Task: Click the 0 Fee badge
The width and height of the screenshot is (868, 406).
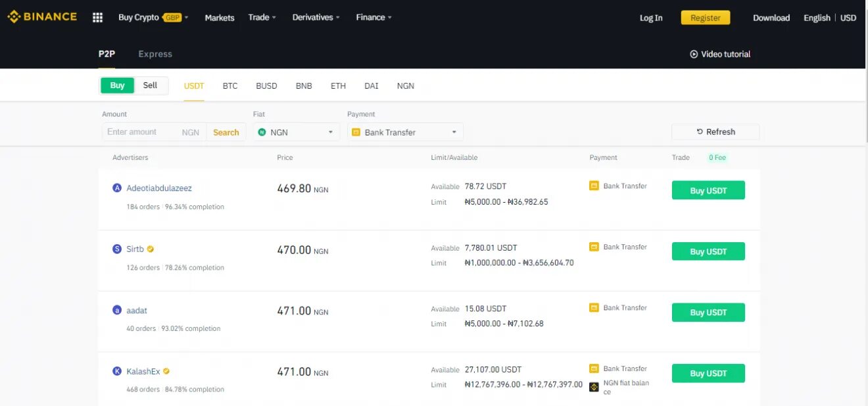Action: [717, 158]
